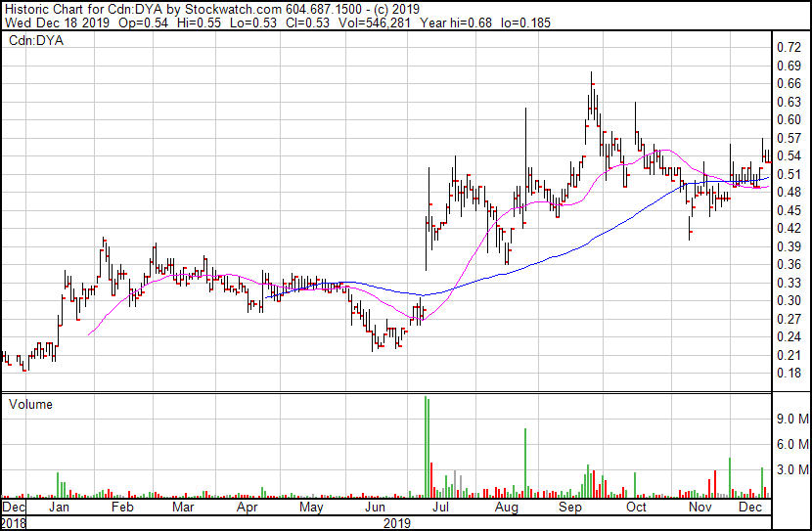Click the '2019' year label
The height and width of the screenshot is (531, 812).
(396, 523)
